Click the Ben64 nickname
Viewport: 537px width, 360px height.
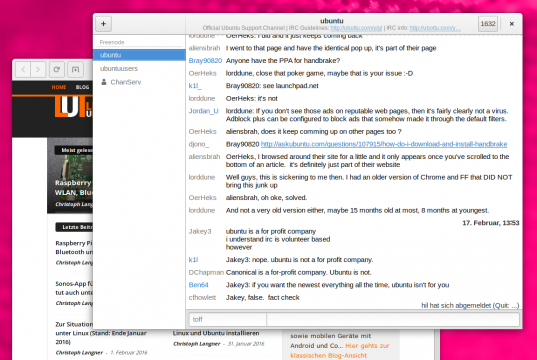[x=198, y=285]
